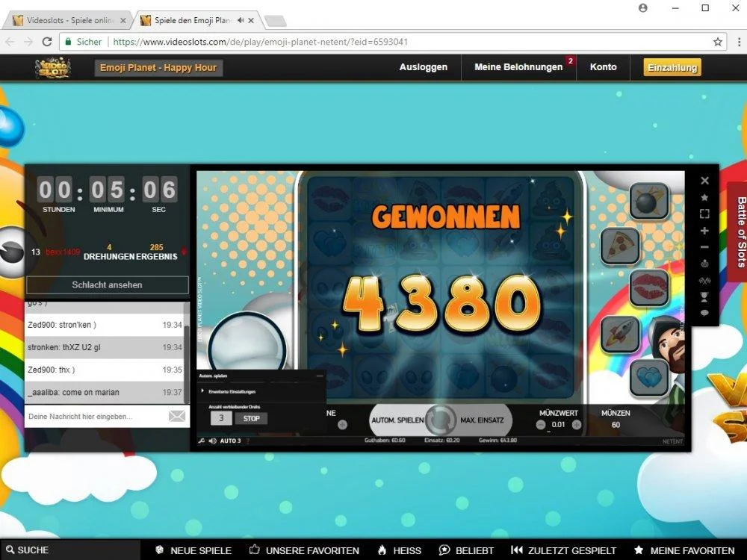Screen dimensions: 747x560
Task: Increase bet level plus button
Action: 343,425
